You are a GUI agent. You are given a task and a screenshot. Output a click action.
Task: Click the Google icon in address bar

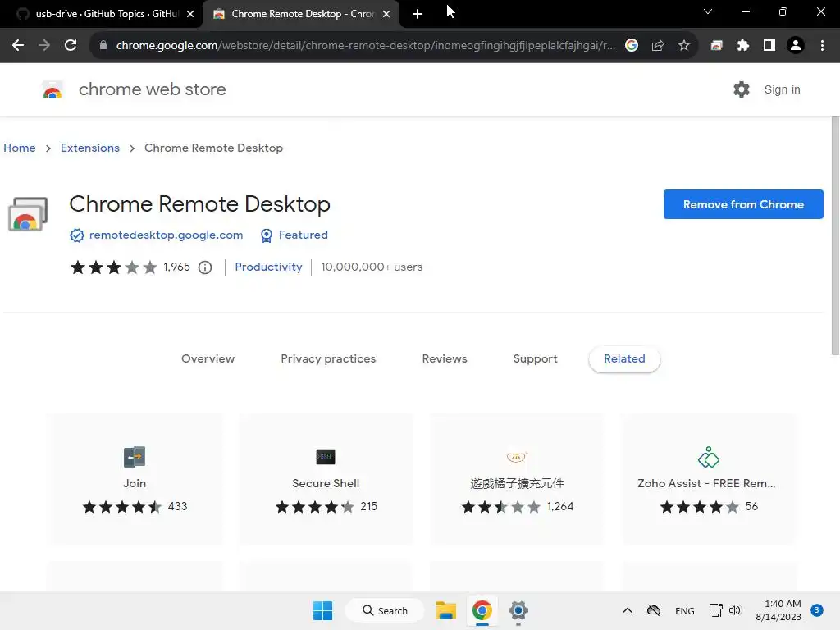(632, 46)
